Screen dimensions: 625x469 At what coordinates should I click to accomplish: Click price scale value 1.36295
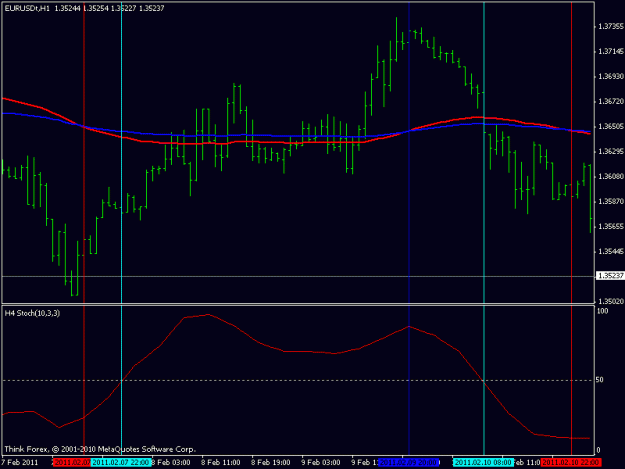[x=611, y=152]
